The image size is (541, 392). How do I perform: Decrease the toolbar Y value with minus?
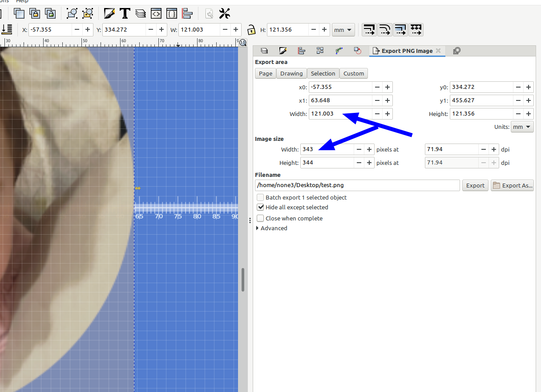pyautogui.click(x=151, y=30)
